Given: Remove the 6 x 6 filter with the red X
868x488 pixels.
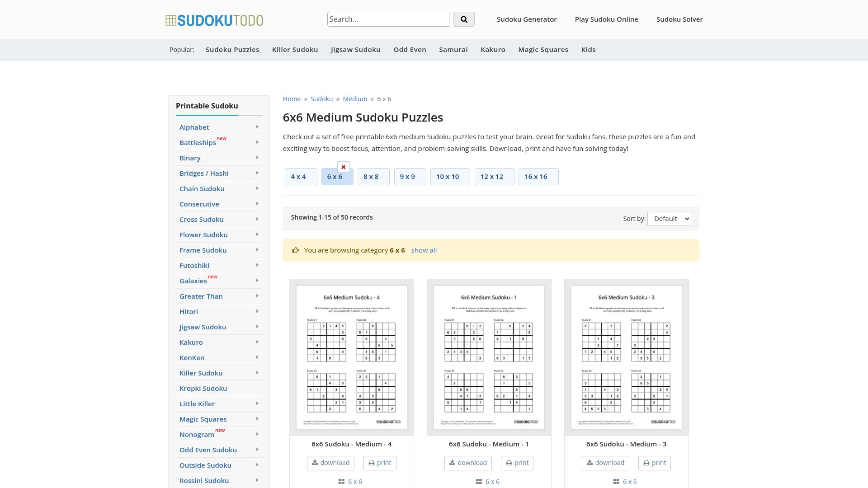Looking at the screenshot, I should click(344, 167).
